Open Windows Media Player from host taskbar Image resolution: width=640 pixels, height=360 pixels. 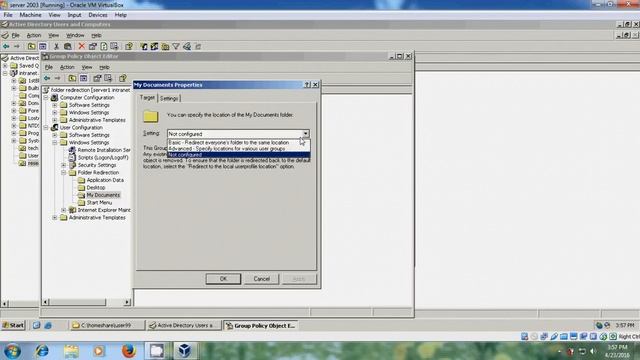coord(99,351)
